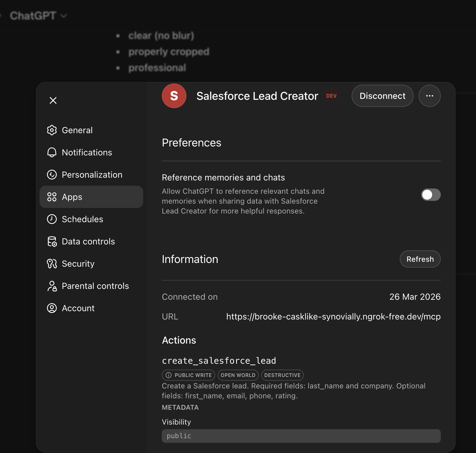Click the Salesforce Lead Creator app icon

[174, 96]
